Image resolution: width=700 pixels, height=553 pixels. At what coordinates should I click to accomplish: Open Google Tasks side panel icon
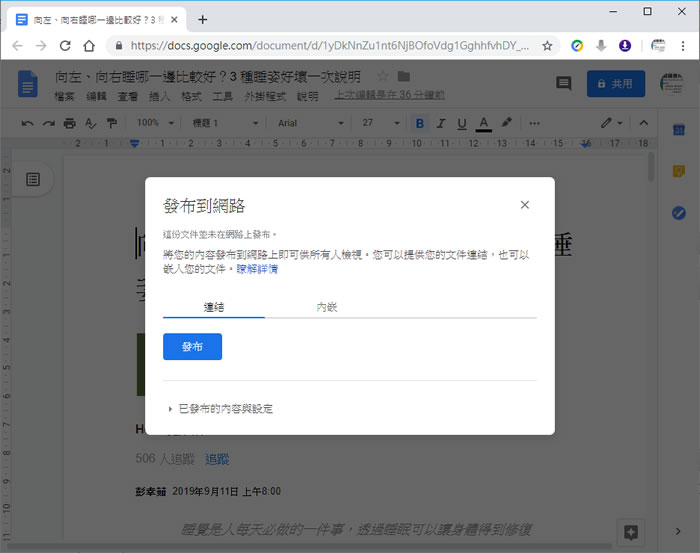click(x=679, y=213)
